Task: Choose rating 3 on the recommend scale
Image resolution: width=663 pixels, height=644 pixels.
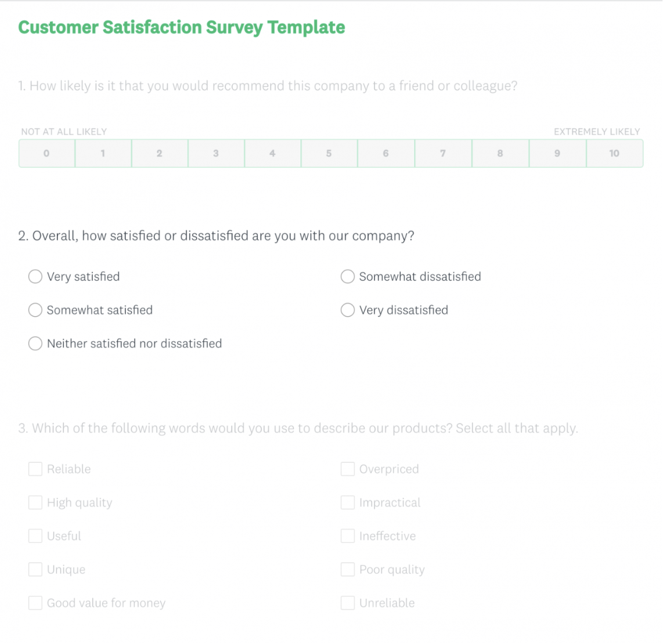Action: 216,154
